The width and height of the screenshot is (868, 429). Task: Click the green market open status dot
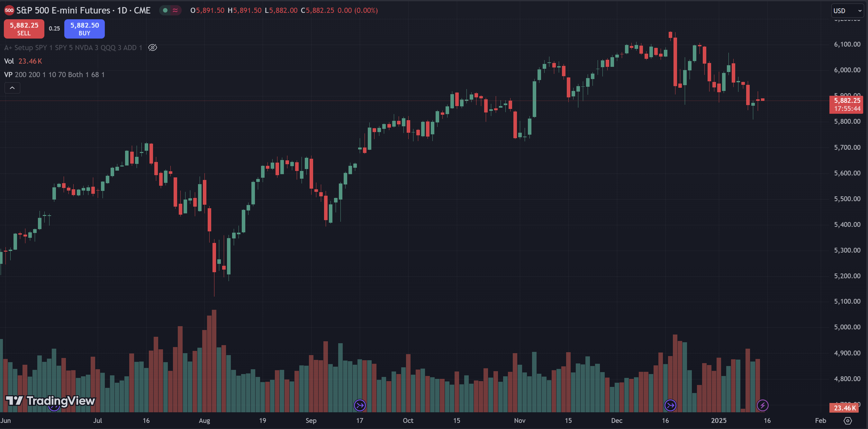[165, 10]
